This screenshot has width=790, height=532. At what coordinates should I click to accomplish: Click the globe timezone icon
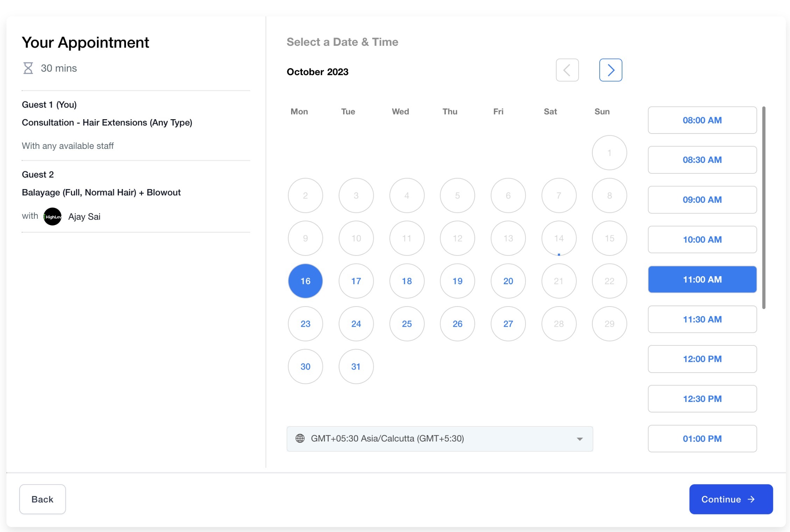pyautogui.click(x=300, y=438)
